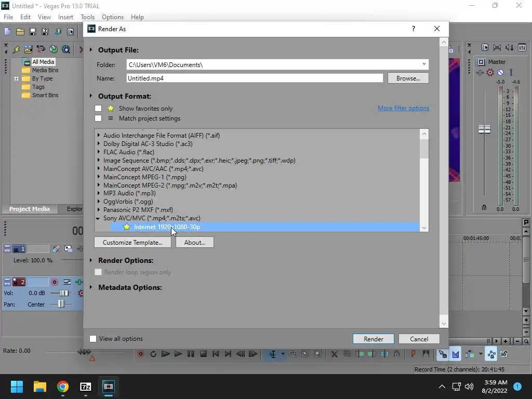Click the Save As floppy question-mark icon

(45, 32)
